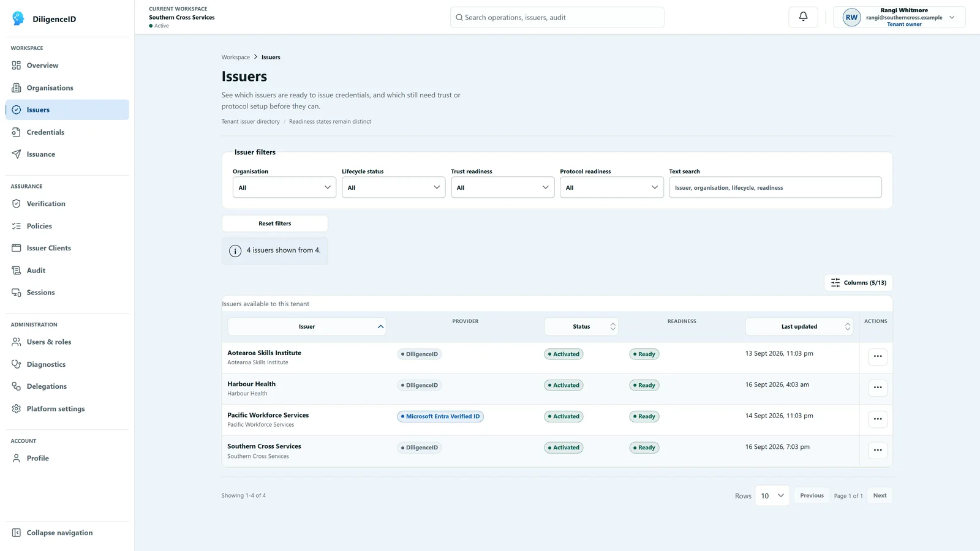980x551 pixels.
Task: Click the Page 1 of 1 indicator
Action: [x=848, y=496]
